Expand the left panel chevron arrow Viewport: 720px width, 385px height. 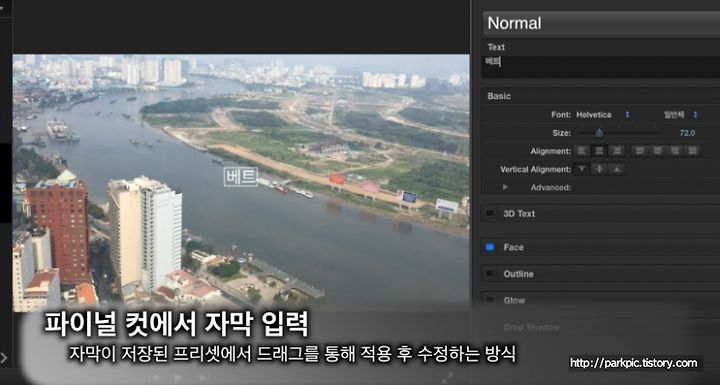[x=4, y=357]
